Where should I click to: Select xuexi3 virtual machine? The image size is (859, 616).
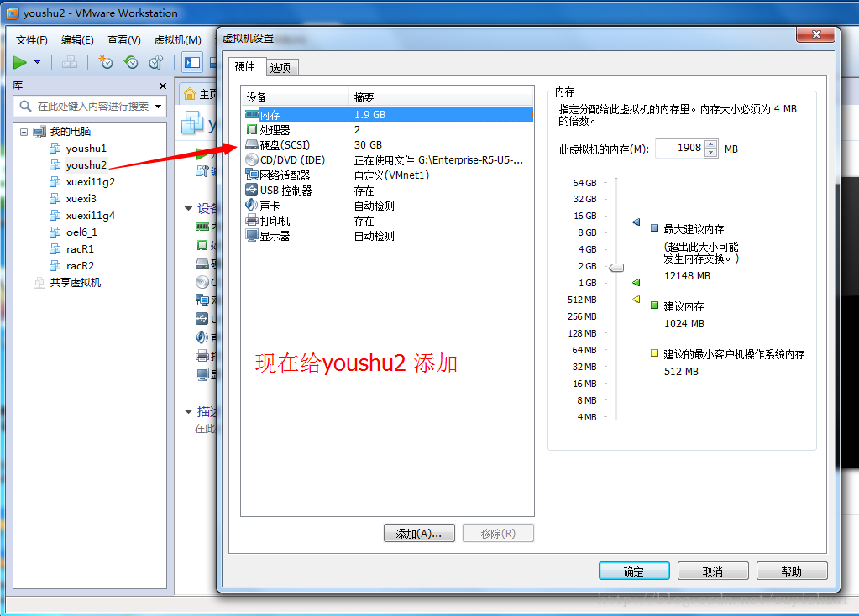click(x=81, y=199)
